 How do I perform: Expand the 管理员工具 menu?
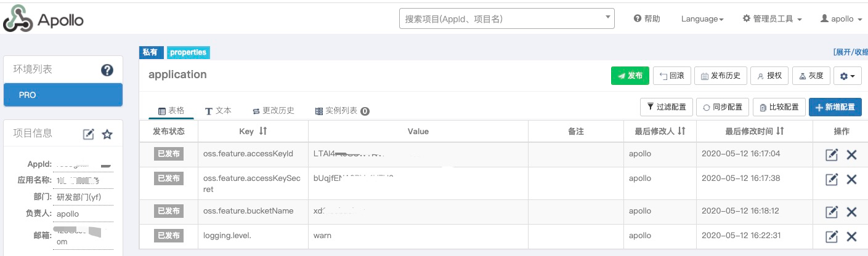[x=772, y=19]
